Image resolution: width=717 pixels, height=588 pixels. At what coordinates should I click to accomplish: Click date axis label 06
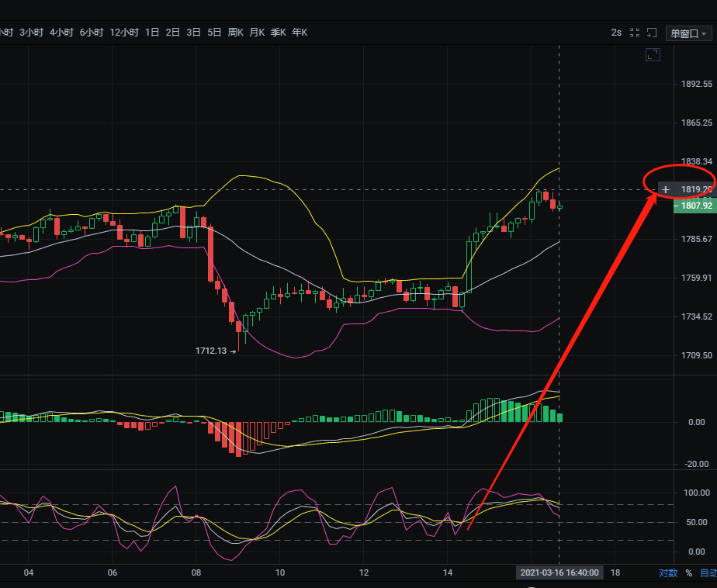(113, 572)
